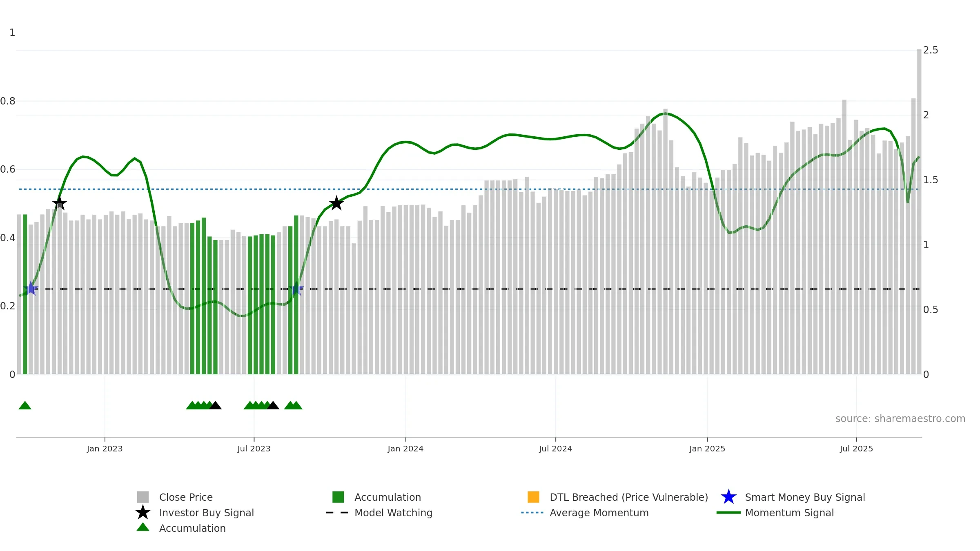Image resolution: width=980 pixels, height=551 pixels.
Task: Click the first green accumulation bar
Action: click(25, 294)
